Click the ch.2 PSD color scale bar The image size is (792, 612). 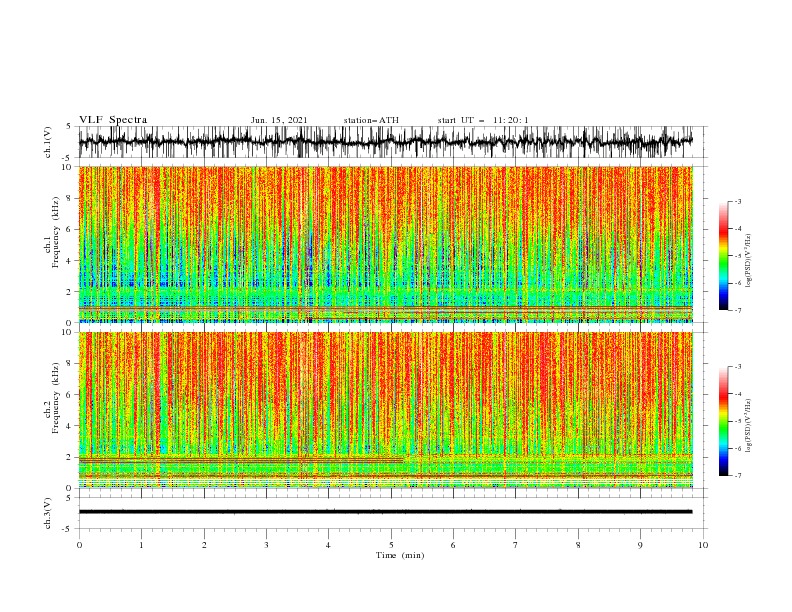click(723, 421)
